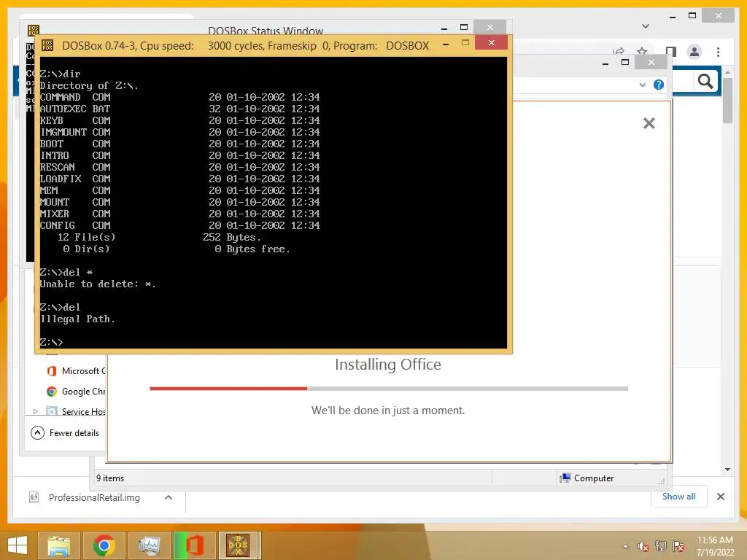Click the Chrome page vertical scrollbar
The image size is (747, 560).
(x=727, y=101)
